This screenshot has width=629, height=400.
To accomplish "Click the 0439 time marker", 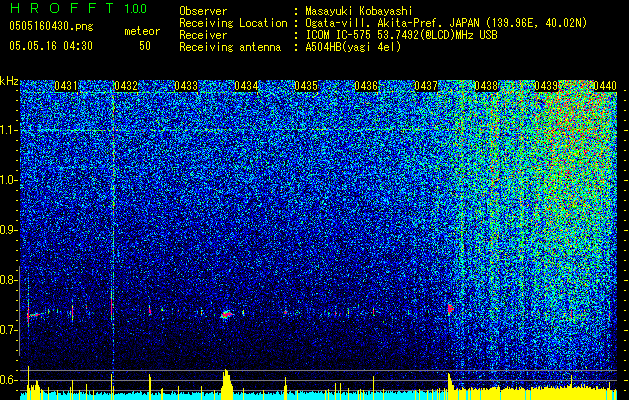I will (546, 86).
